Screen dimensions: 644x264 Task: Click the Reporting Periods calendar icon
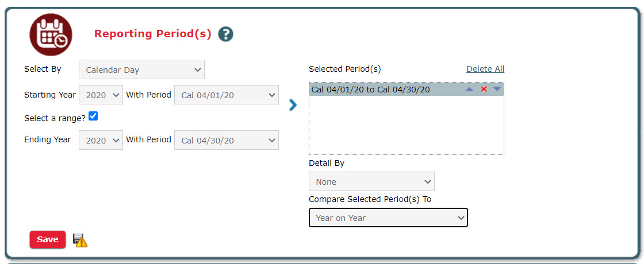tap(51, 34)
